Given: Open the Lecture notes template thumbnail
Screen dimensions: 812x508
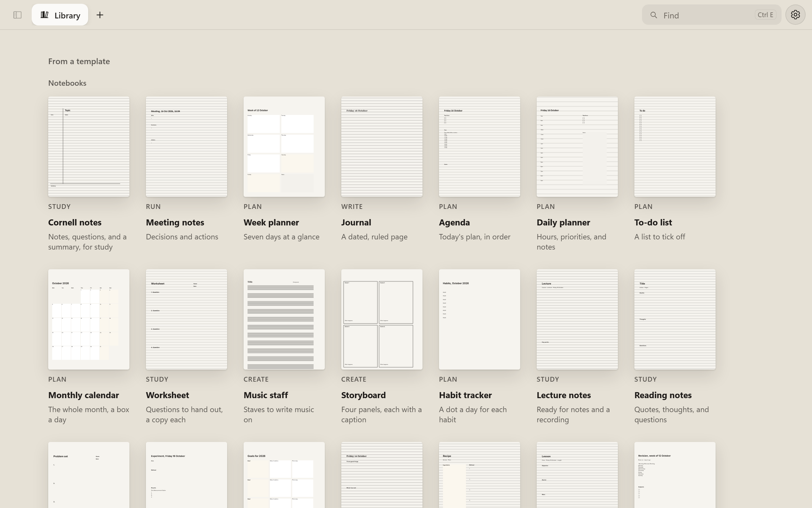Looking at the screenshot, I should pyautogui.click(x=577, y=319).
